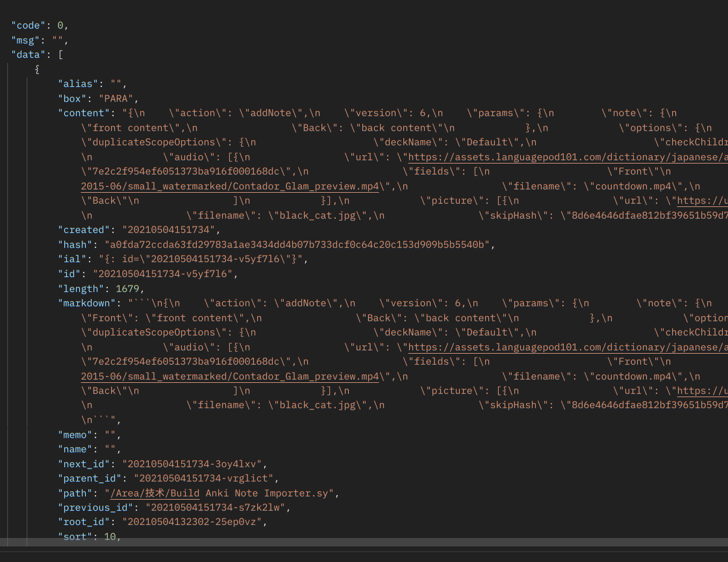Click the "code" key
728x562 pixels.
pos(29,25)
